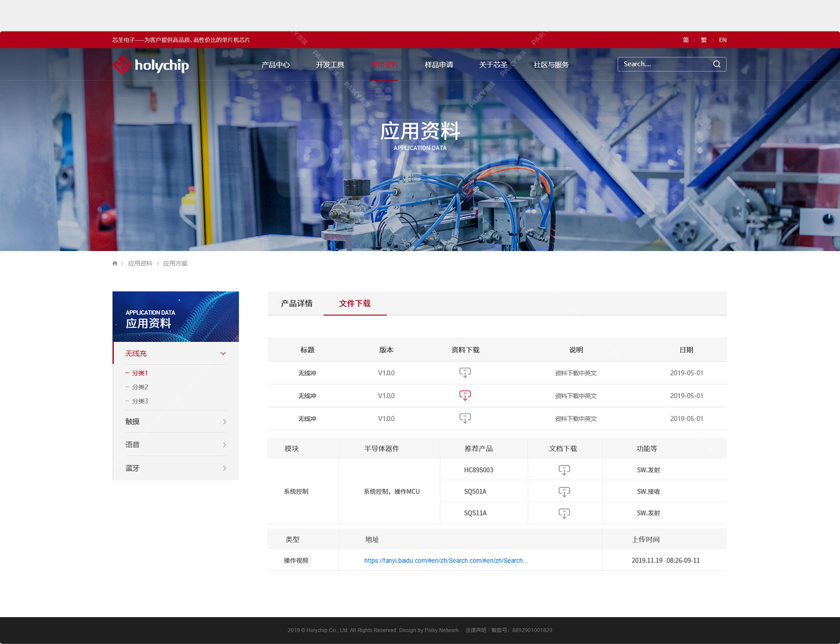Image resolution: width=840 pixels, height=644 pixels.
Task: Expand the 蓝牙 sidebar category
Action: 224,468
